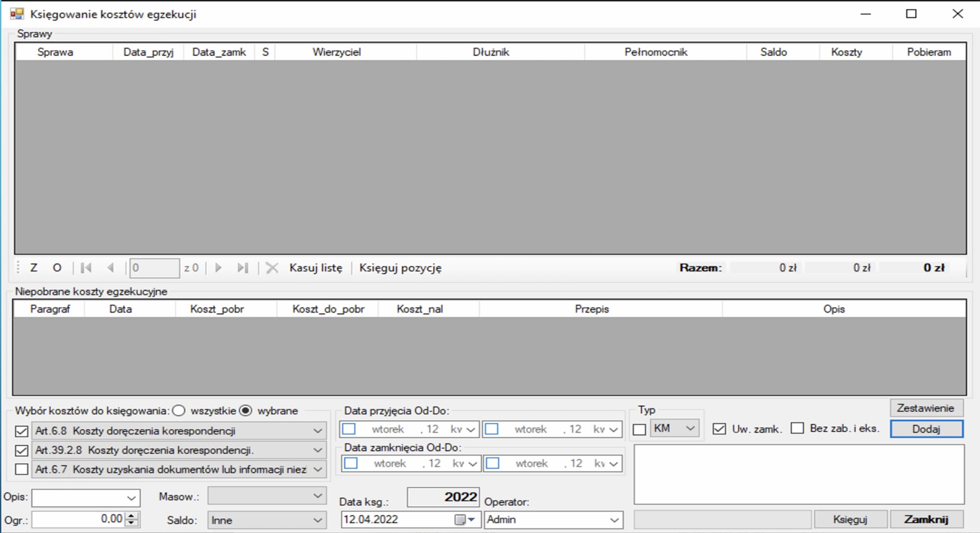
Task: Select the wszystkie radio option
Action: click(x=179, y=410)
